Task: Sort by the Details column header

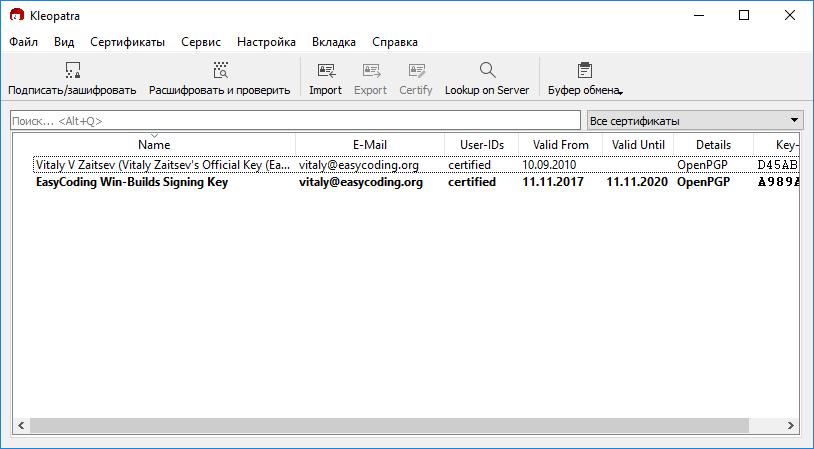Action: coord(713,144)
